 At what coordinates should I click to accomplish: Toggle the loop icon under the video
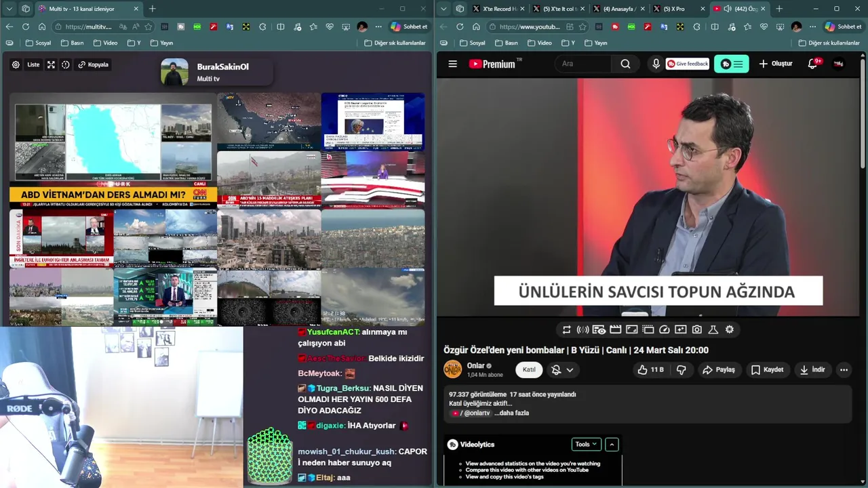pos(567,329)
